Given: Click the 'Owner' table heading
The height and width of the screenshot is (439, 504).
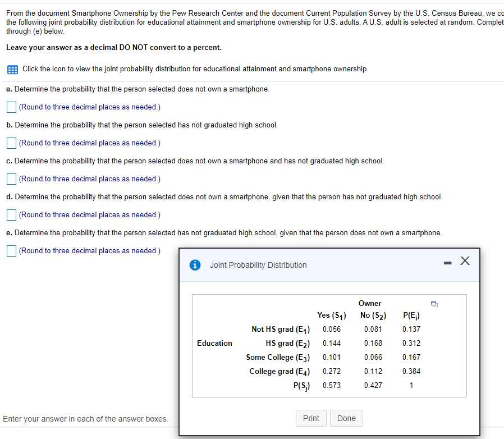Looking at the screenshot, I should click(x=370, y=303).
